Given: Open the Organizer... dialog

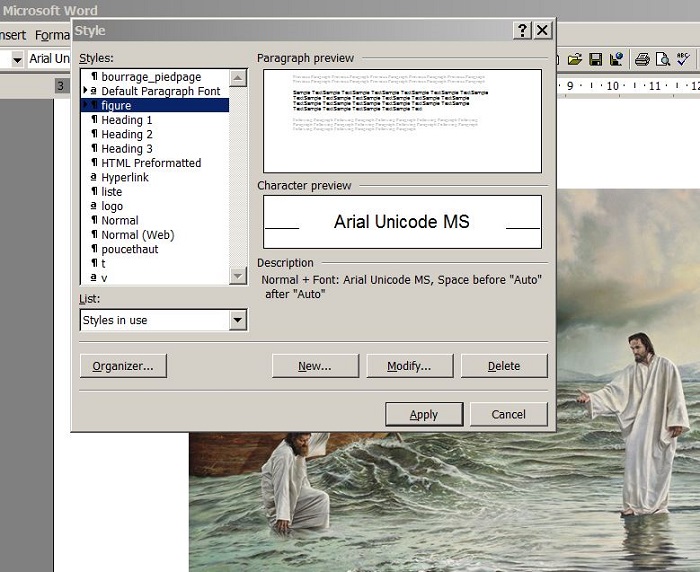Looking at the screenshot, I should point(123,366).
